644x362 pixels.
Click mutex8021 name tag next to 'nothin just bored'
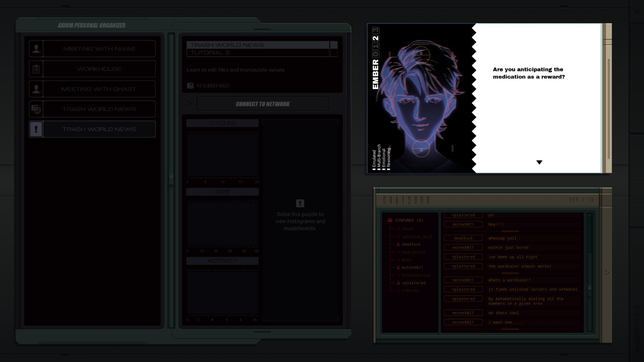click(x=463, y=247)
